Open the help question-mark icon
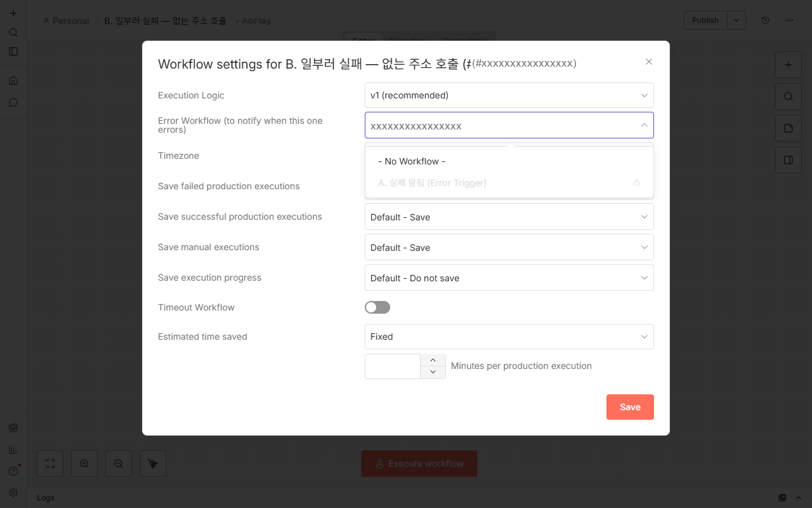Screen dimensions: 812x508 click(13, 471)
